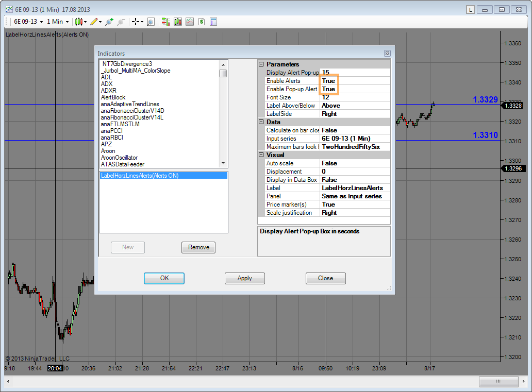Viewport: 532px width, 392px height.
Task: Toggle the Enable Pop-up Alert value
Action: (x=328, y=89)
